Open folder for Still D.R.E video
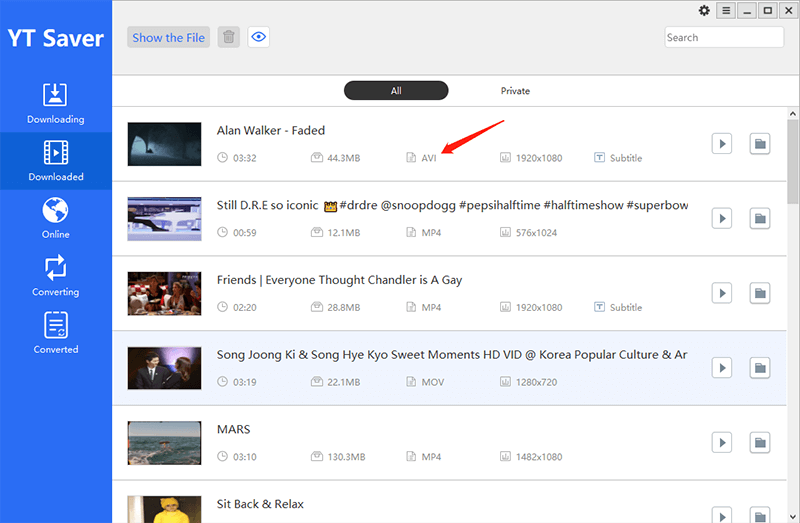The width and height of the screenshot is (800, 523). (760, 218)
